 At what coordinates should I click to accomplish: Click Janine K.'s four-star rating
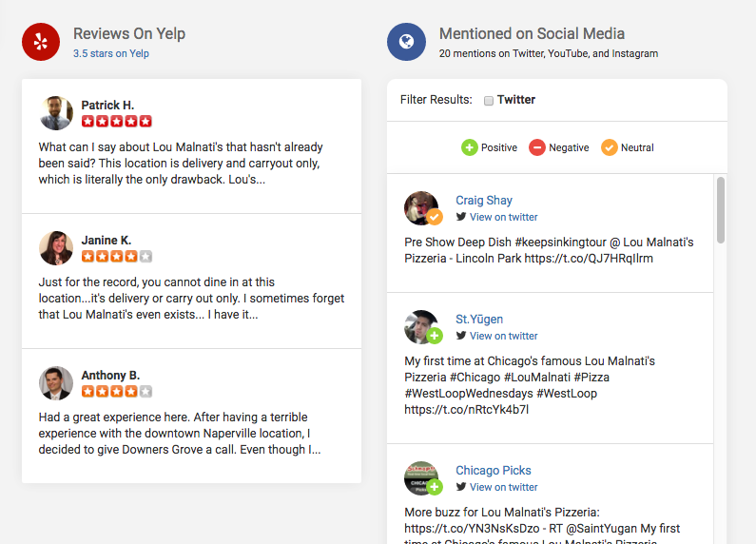click(x=117, y=256)
